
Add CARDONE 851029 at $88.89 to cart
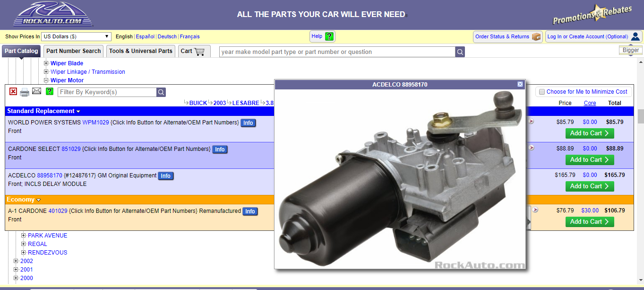(590, 160)
